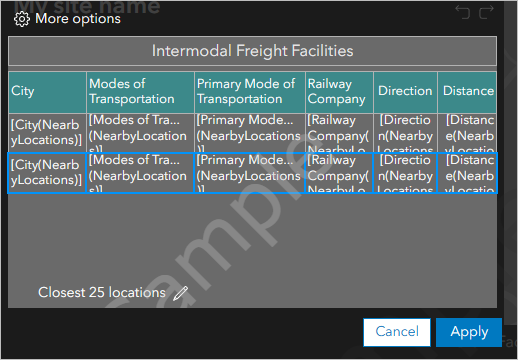Click the undo arrow icon

pyautogui.click(x=463, y=12)
